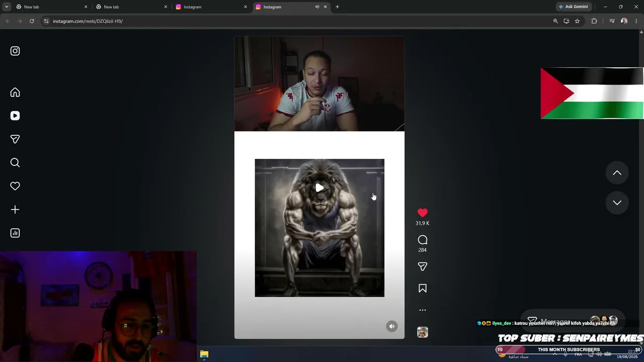Image resolution: width=644 pixels, height=362 pixels.
Task: Open File Explorer from the taskbar
Action: 204,354
